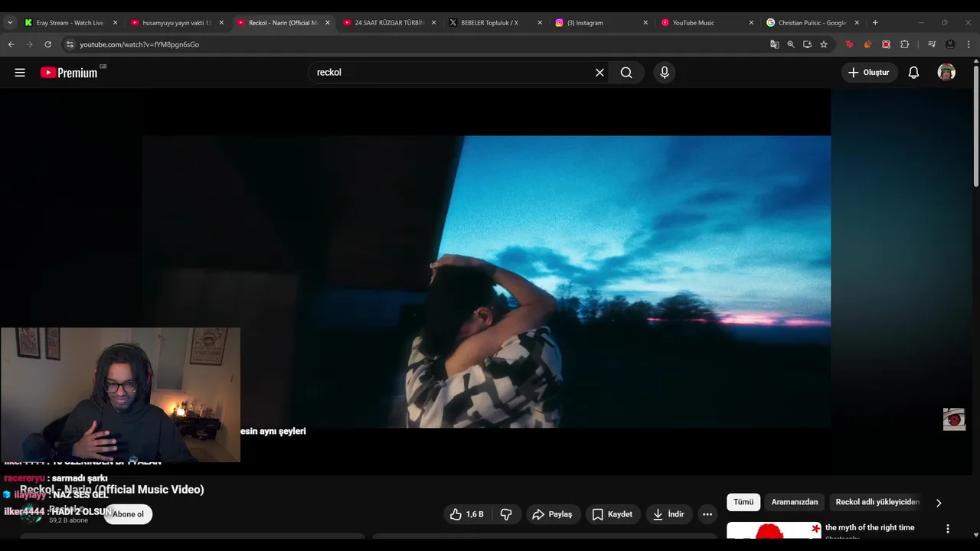
Task: Clear the search box with the X icon
Action: [x=599, y=73]
